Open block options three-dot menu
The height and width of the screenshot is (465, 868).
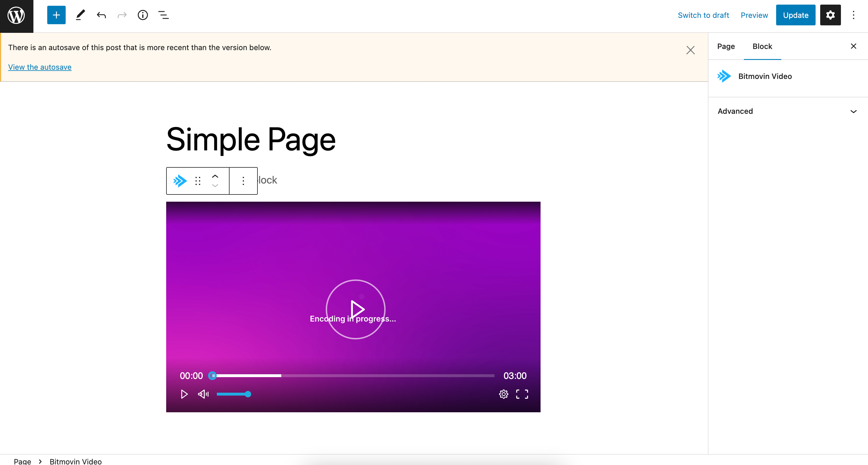(243, 181)
